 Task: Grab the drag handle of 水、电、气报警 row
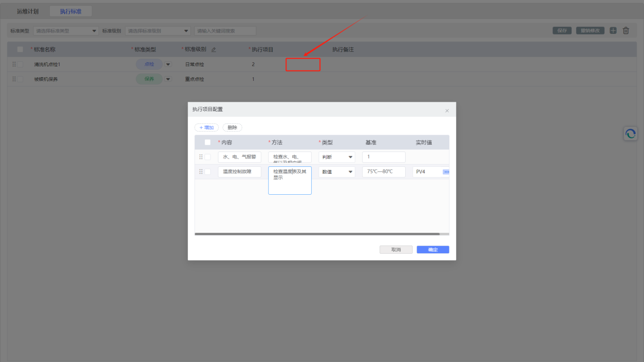(x=201, y=157)
